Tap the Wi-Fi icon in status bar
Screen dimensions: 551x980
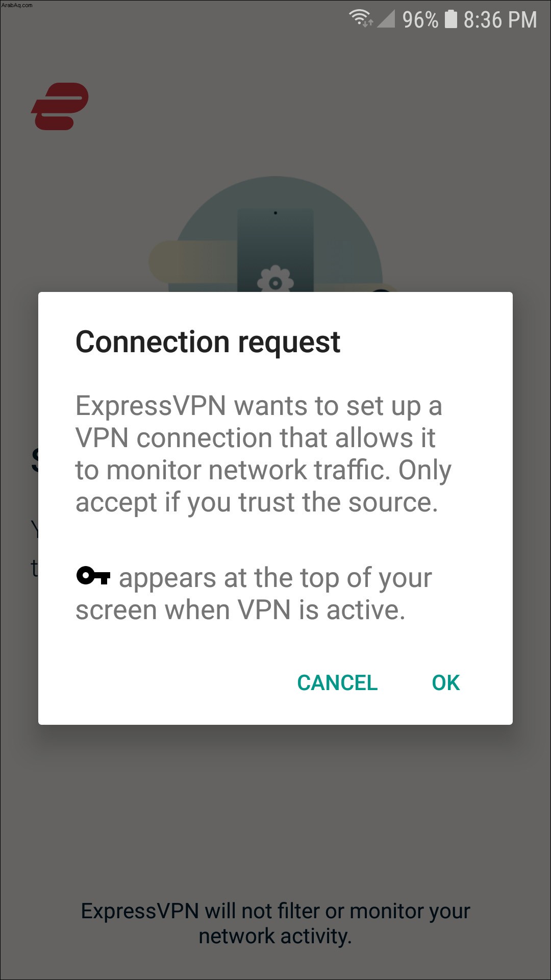360,18
